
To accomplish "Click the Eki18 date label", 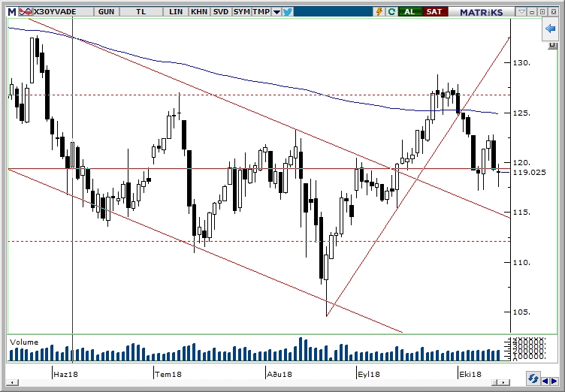I will click(x=470, y=374).
